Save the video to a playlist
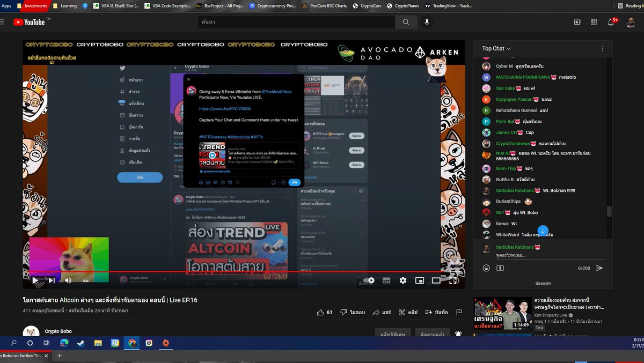644x363 pixels. (x=436, y=312)
